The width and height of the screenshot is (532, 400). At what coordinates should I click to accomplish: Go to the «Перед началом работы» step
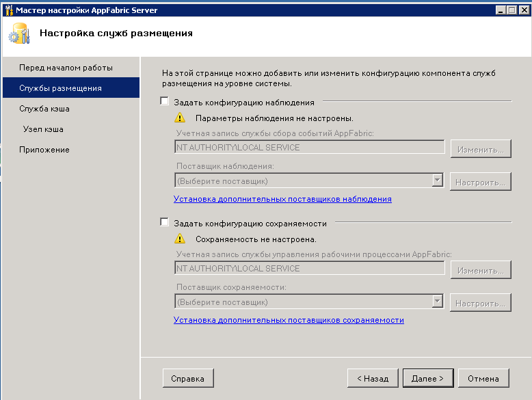click(x=66, y=68)
